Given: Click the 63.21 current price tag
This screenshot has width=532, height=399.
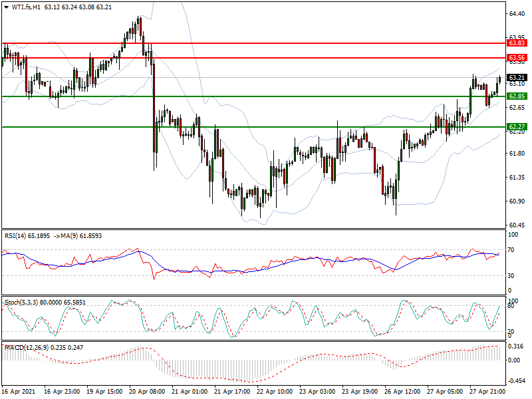Looking at the screenshot, I should (517, 78).
